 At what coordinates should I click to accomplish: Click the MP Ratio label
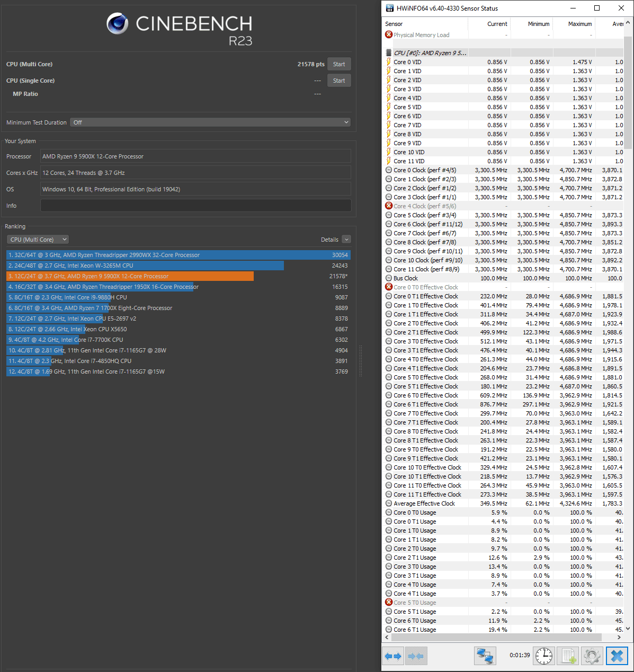[x=25, y=94]
